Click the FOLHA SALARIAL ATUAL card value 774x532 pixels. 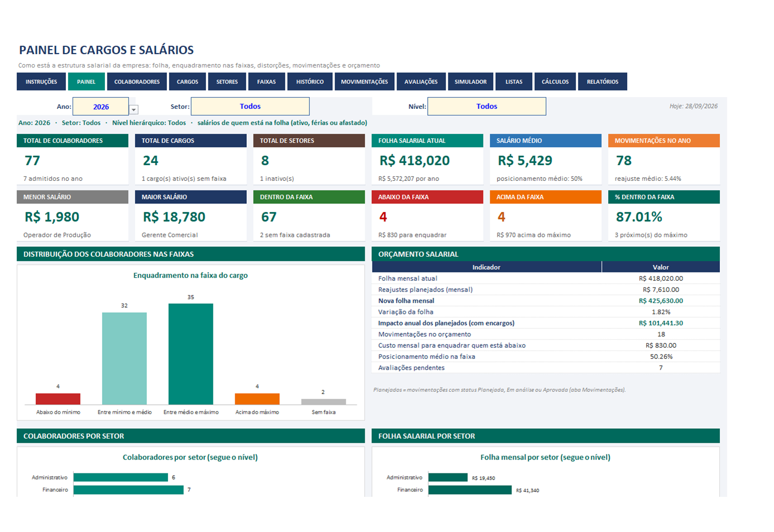414,161
